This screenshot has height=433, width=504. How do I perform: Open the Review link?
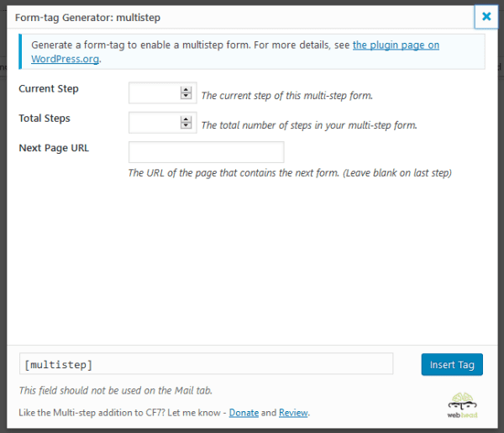[293, 413]
